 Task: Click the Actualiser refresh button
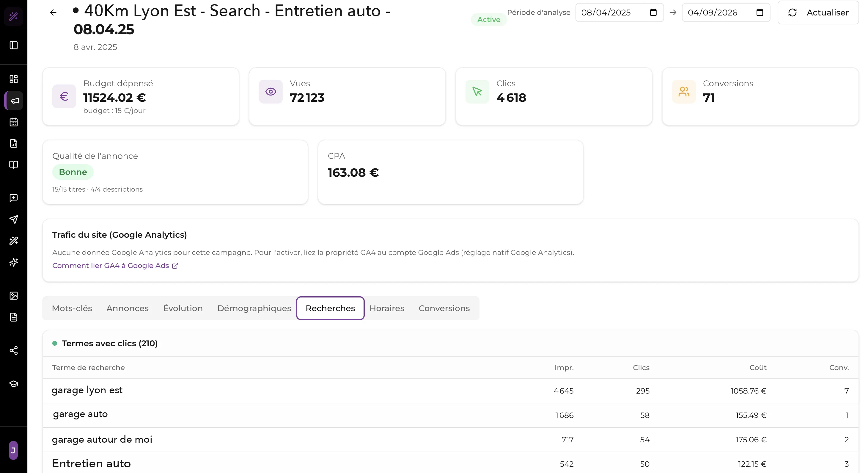818,12
